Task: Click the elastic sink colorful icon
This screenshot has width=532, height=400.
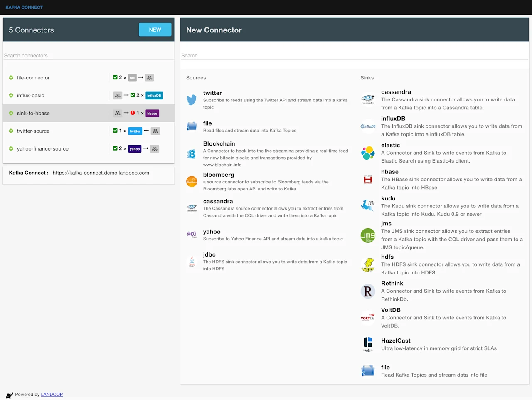Action: pyautogui.click(x=368, y=153)
